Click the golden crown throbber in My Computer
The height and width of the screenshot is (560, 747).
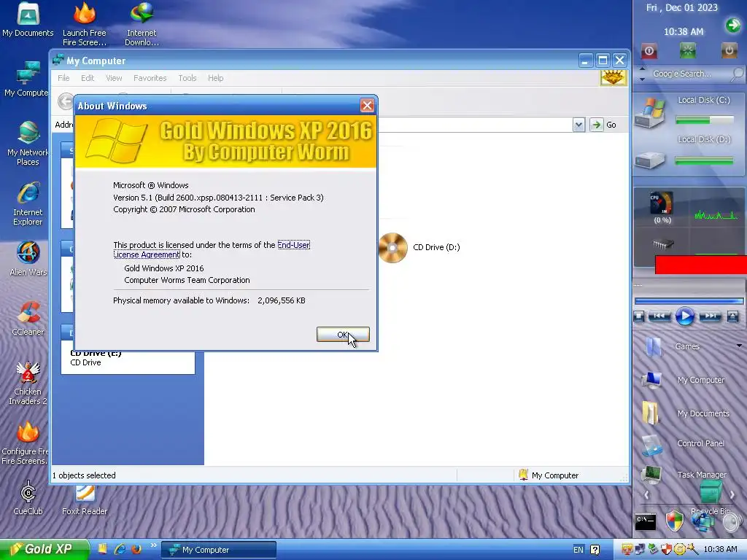tap(613, 77)
